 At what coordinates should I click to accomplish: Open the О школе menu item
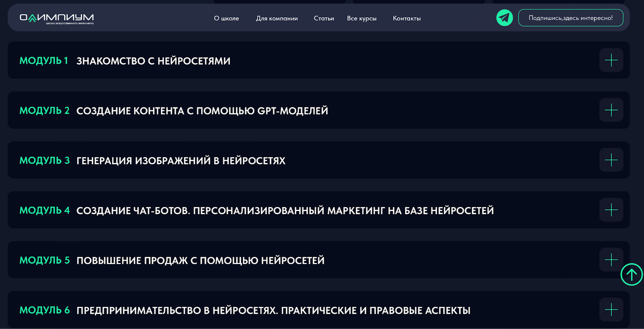226,18
